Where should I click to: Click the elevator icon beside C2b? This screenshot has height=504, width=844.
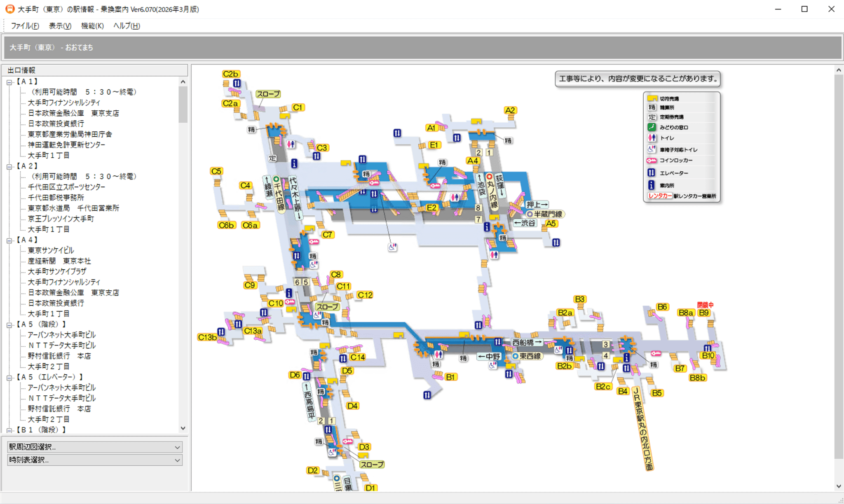point(237,84)
